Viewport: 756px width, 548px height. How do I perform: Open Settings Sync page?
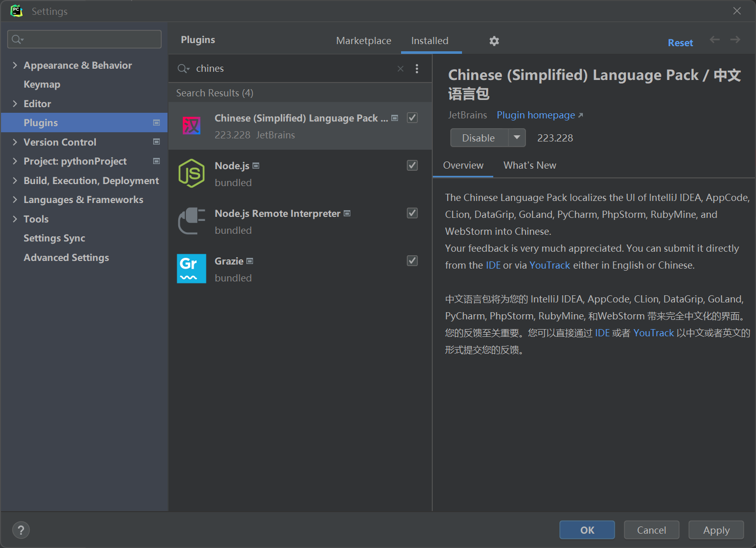coord(54,238)
